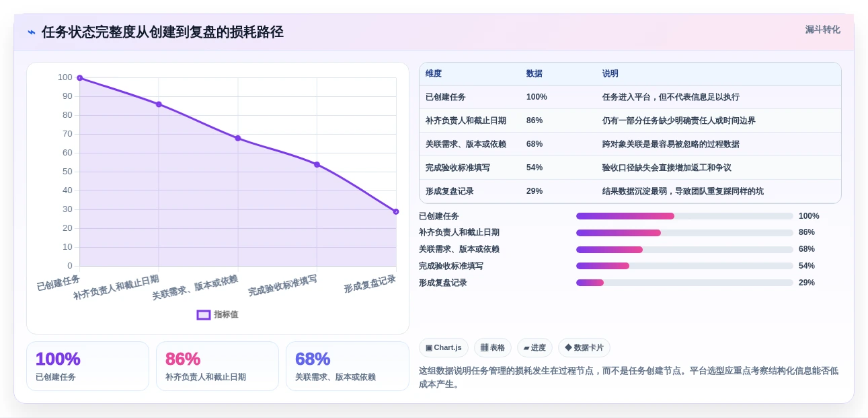Click the chart data point for 关联需求、版本或依赖
The height and width of the screenshot is (418, 868).
[x=238, y=138]
